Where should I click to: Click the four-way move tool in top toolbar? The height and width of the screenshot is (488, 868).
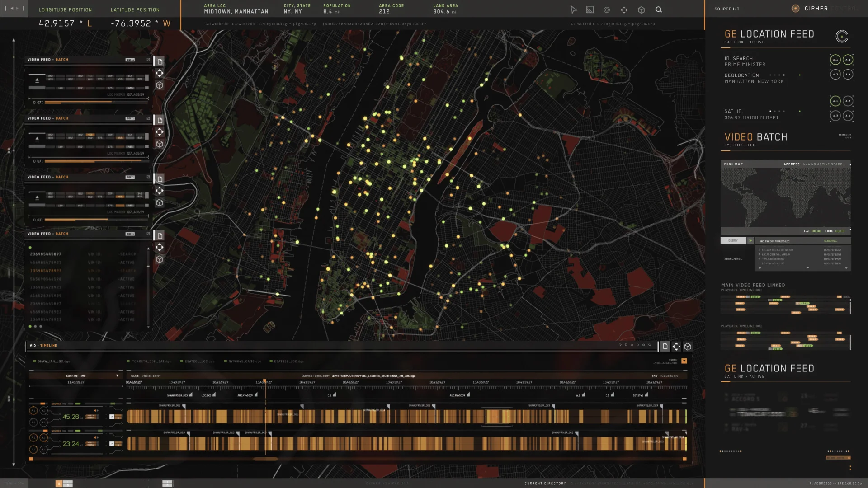point(624,9)
